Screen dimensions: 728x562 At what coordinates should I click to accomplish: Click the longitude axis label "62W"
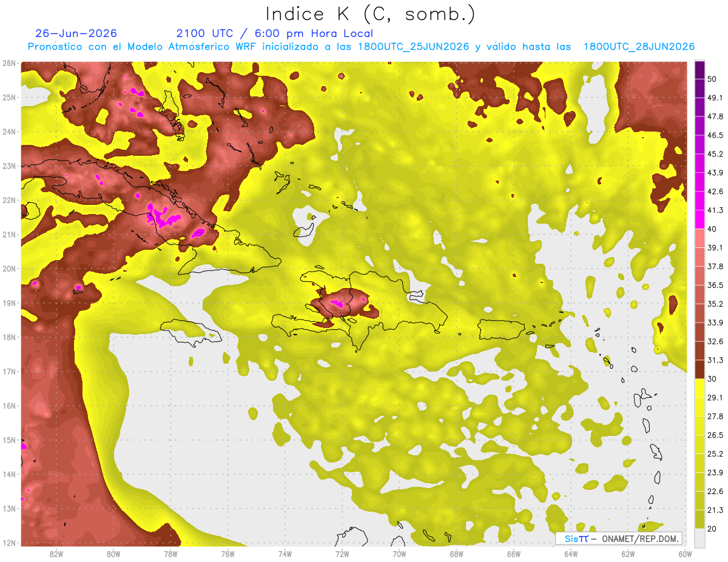(x=628, y=554)
